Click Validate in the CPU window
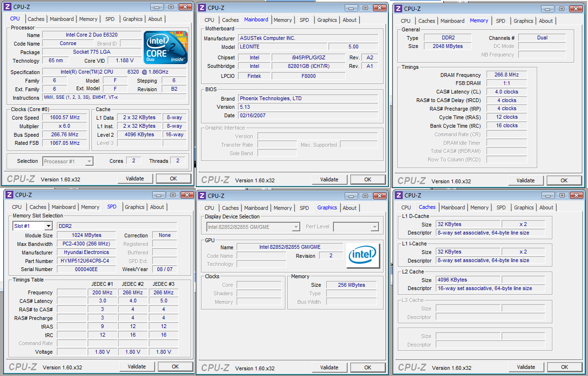This screenshot has width=588, height=376. click(x=135, y=179)
